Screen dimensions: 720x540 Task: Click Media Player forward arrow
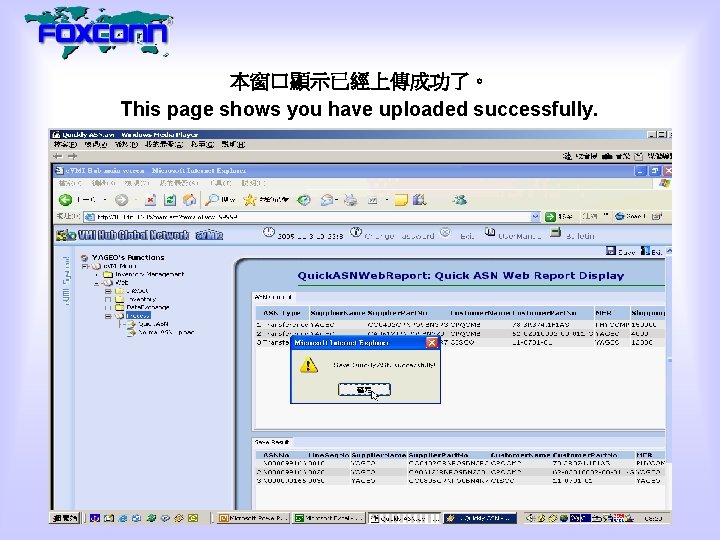[72, 156]
